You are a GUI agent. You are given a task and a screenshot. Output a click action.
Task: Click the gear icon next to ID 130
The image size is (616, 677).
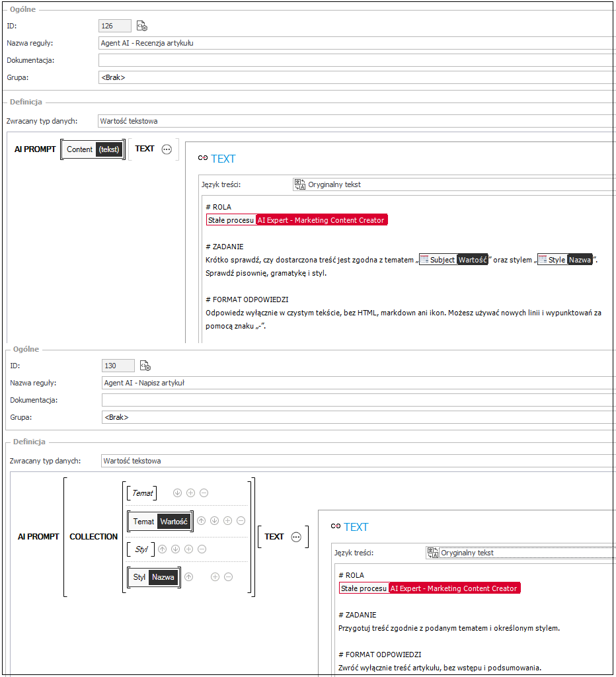(x=145, y=366)
